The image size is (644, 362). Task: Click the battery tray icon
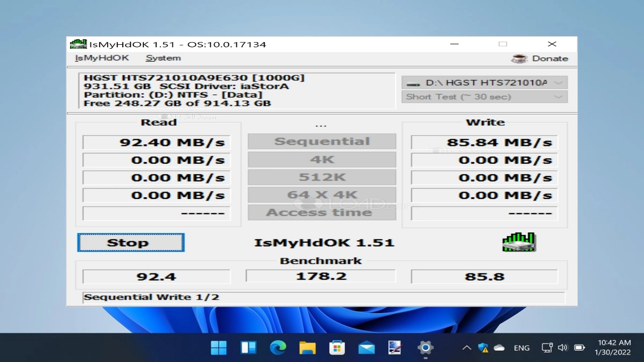(579, 347)
